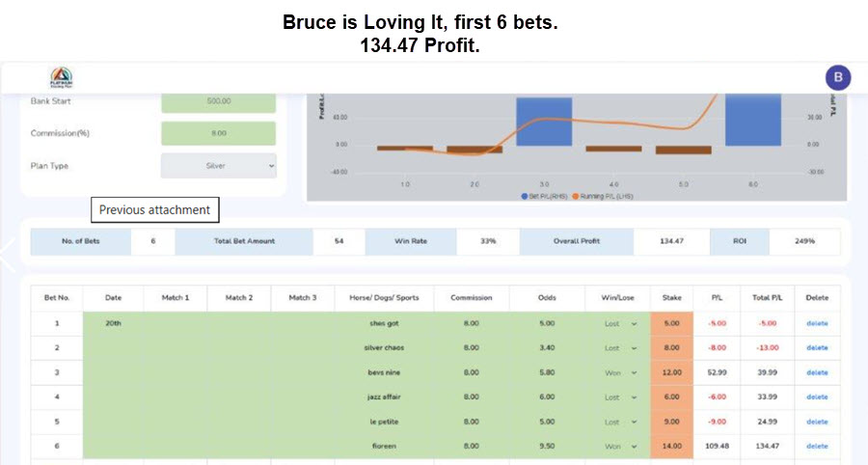Edit the odds for le petite
The height and width of the screenshot is (465, 868).
point(547,422)
